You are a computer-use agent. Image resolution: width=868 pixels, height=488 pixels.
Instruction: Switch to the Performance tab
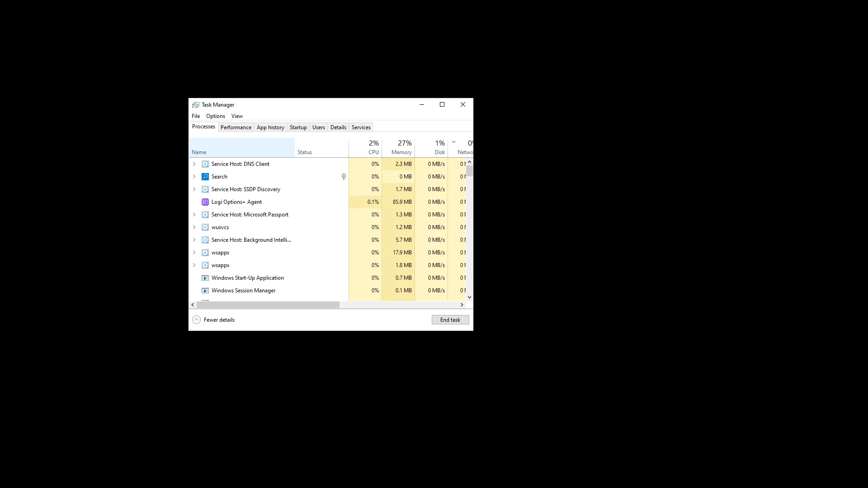236,127
